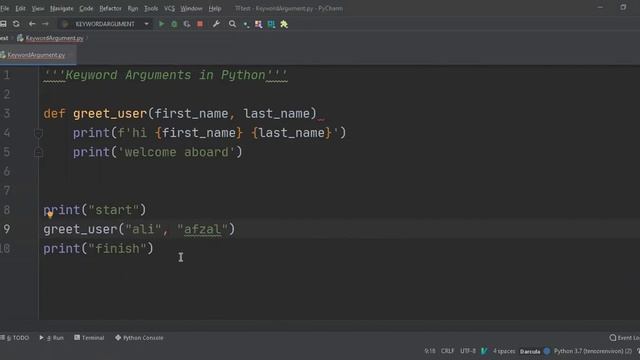Click the Synchronize refresh icon
This screenshot has width=640, height=360.
(16, 24)
